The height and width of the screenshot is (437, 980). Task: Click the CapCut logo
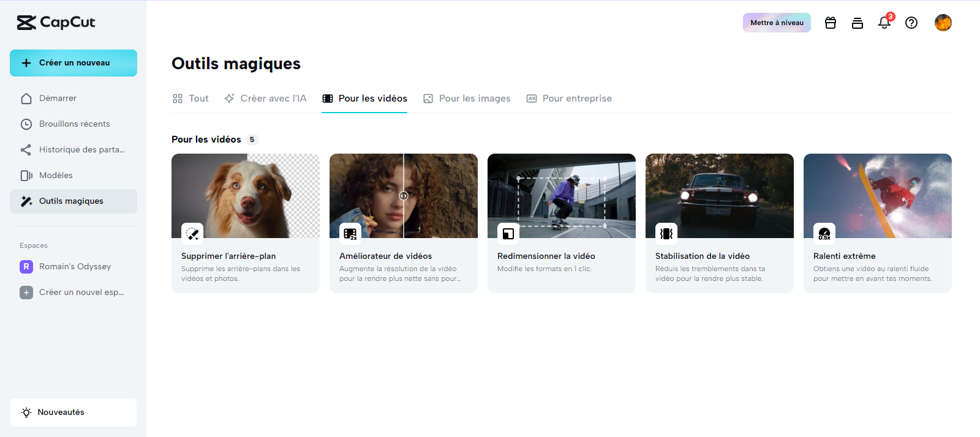56,23
